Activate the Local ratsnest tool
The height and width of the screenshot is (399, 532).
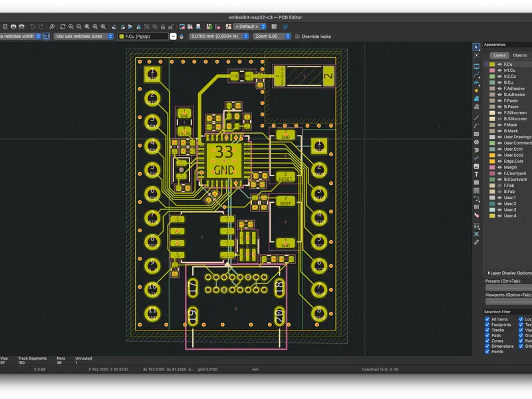[x=476, y=55]
